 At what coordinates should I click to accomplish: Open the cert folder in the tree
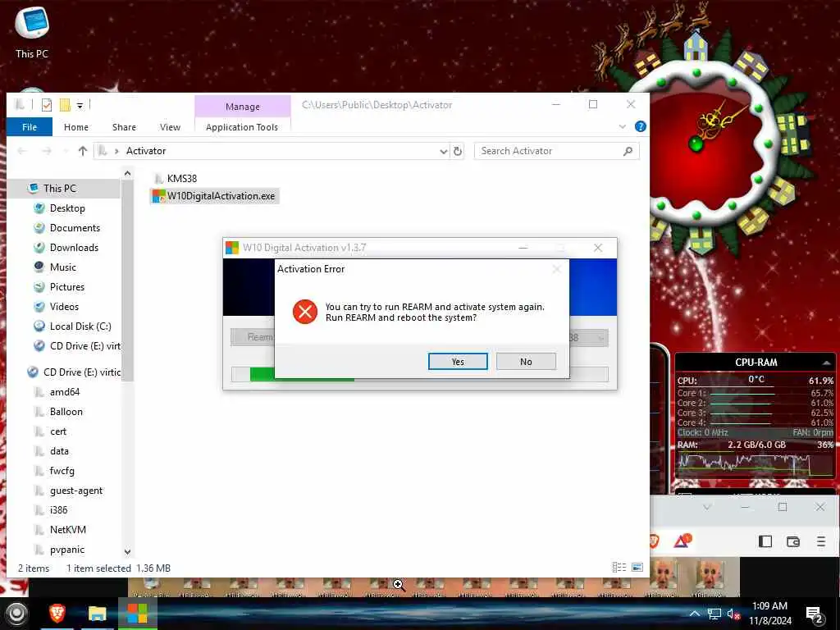58,431
